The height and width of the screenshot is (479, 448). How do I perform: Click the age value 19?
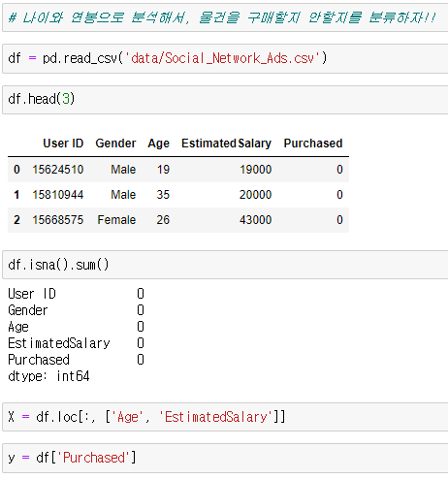coord(163,170)
